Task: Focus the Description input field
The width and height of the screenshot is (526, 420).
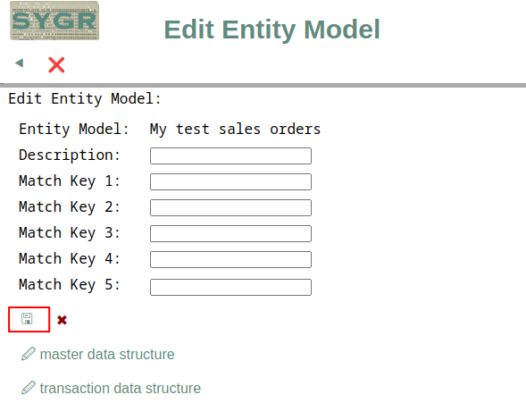Action: [x=230, y=155]
